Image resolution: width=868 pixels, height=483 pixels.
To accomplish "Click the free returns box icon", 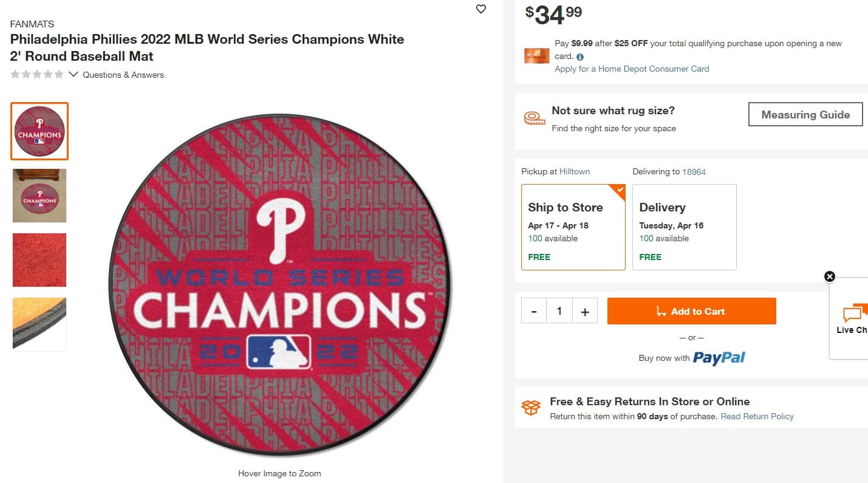I will point(531,408).
